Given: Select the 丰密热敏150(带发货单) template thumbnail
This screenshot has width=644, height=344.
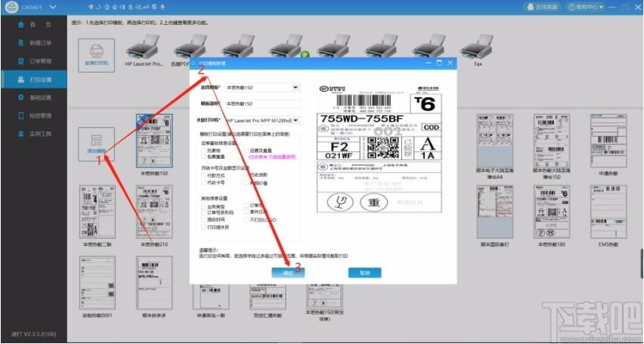Looking at the screenshot, I should tap(324, 296).
